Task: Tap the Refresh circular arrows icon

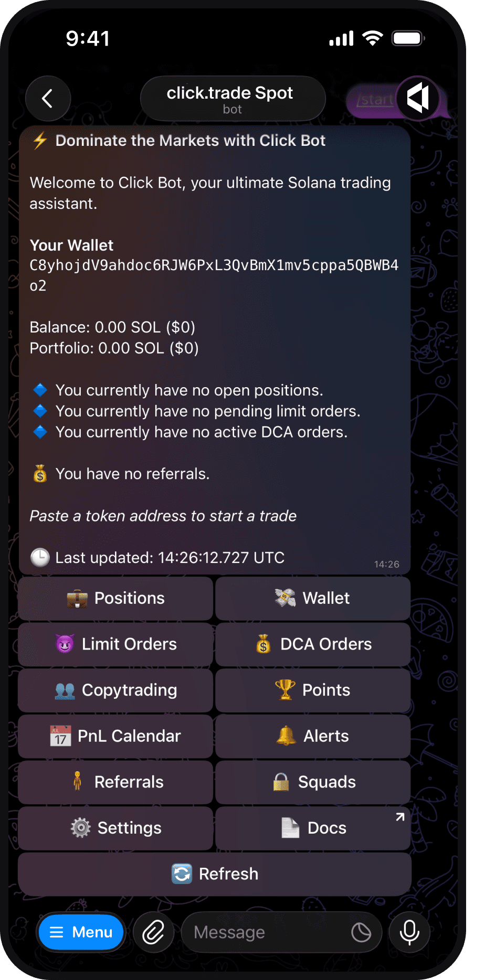Action: 182,874
